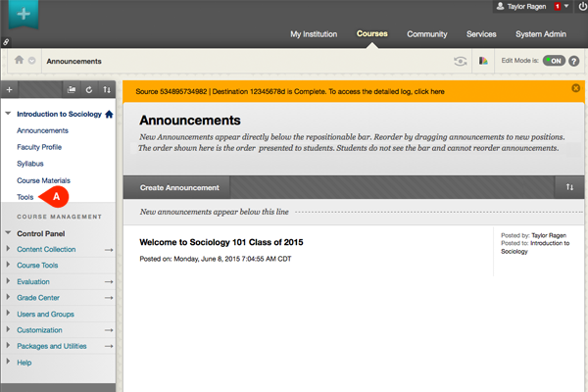Dismiss the orange notification banner
Screen dimensions: 588x392
tap(575, 87)
